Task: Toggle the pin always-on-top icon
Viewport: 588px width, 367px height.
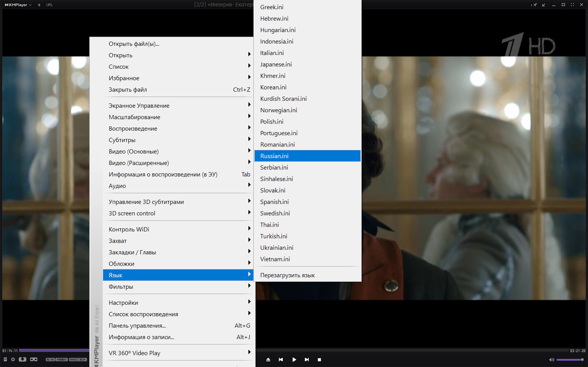Action: click(x=534, y=5)
